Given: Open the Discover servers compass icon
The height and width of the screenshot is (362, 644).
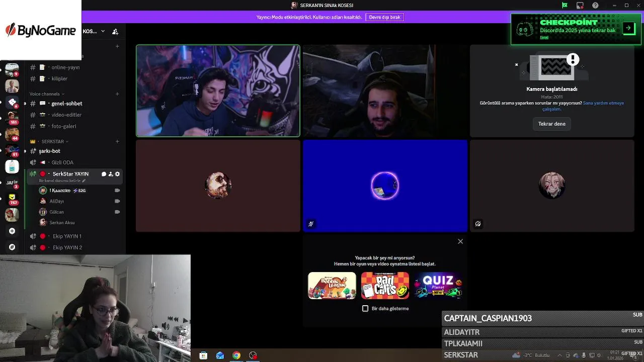Looking at the screenshot, I should (x=12, y=247).
